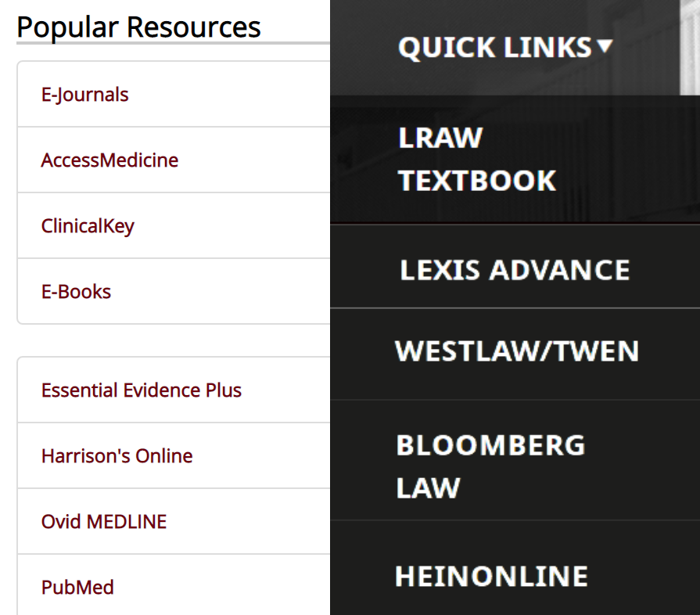Visit Harrison's Online

tap(117, 456)
